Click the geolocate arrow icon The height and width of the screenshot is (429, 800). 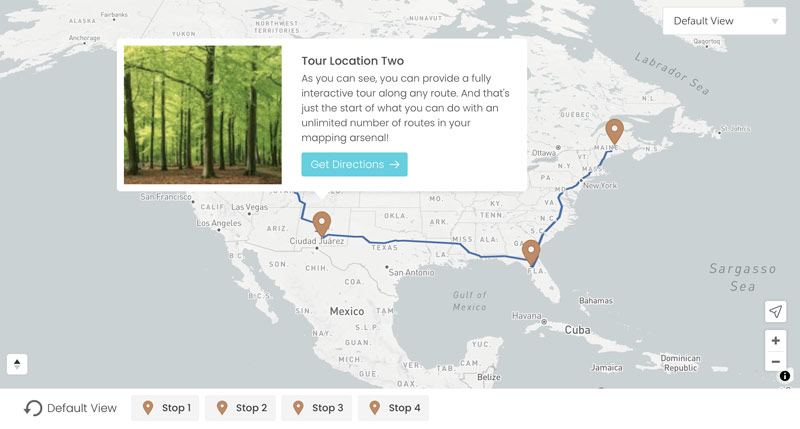(x=775, y=312)
